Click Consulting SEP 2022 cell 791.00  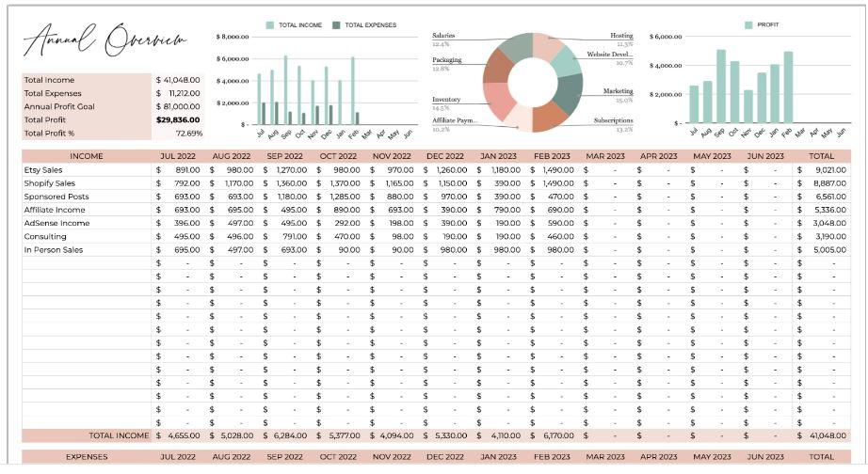(x=284, y=237)
